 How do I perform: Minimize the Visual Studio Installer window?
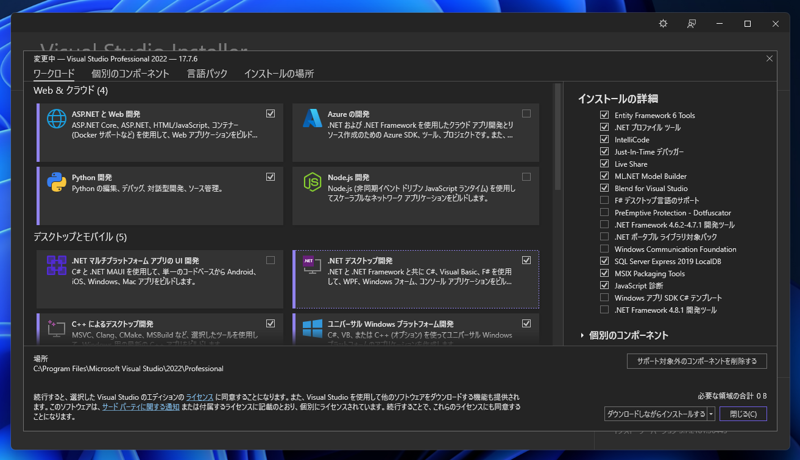click(x=719, y=23)
